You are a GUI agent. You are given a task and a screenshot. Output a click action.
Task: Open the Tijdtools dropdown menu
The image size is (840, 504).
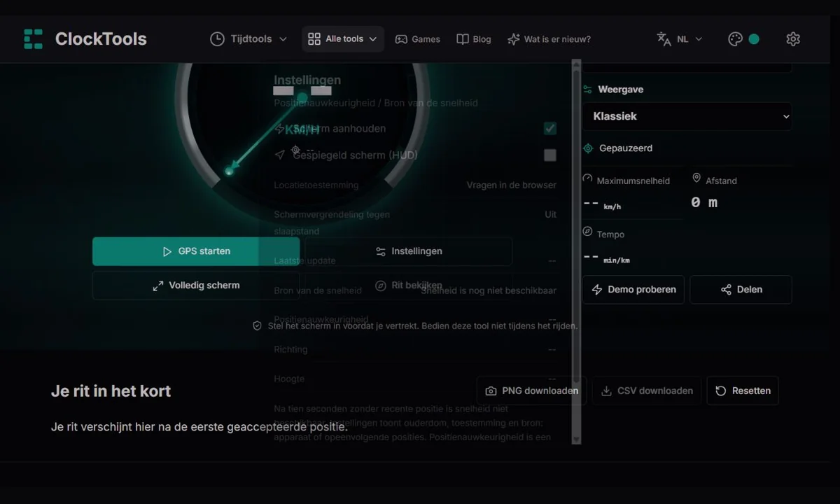pos(248,39)
